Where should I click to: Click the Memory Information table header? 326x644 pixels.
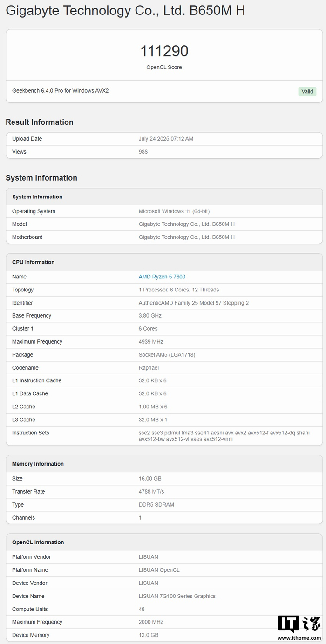click(38, 464)
